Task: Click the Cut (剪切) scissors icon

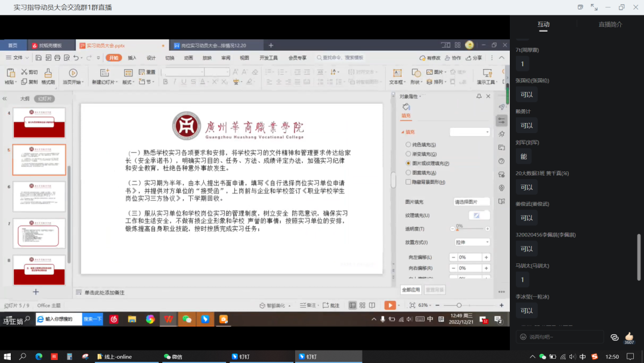Action: (24, 72)
